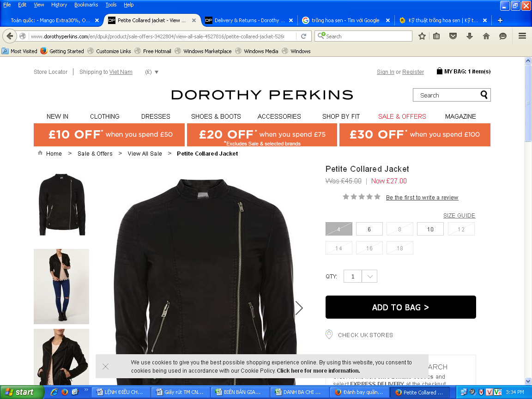
Task: Open the Pocket save icon in toolbar
Action: pyautogui.click(x=453, y=36)
